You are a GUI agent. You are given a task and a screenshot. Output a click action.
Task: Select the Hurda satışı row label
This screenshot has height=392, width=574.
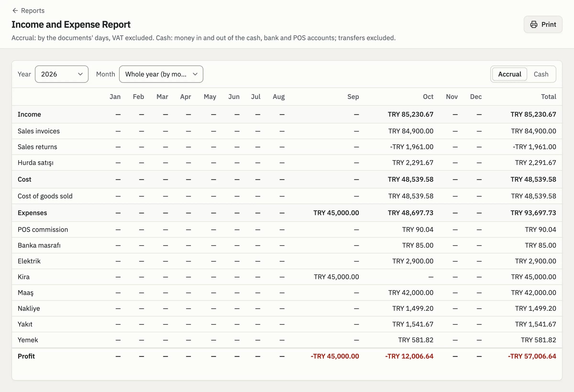[35, 163]
